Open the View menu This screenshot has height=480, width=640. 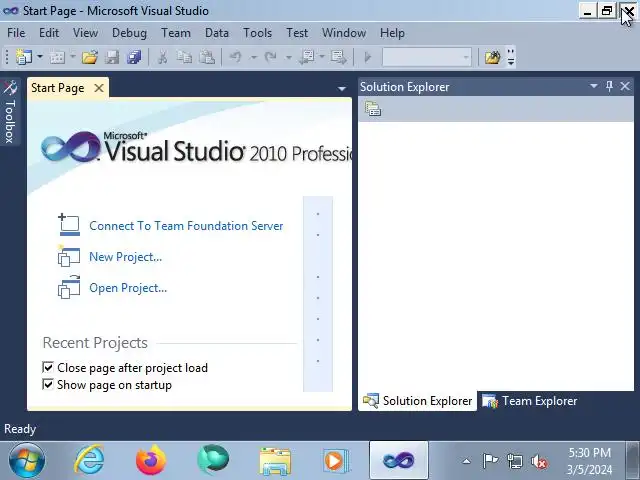coord(85,33)
